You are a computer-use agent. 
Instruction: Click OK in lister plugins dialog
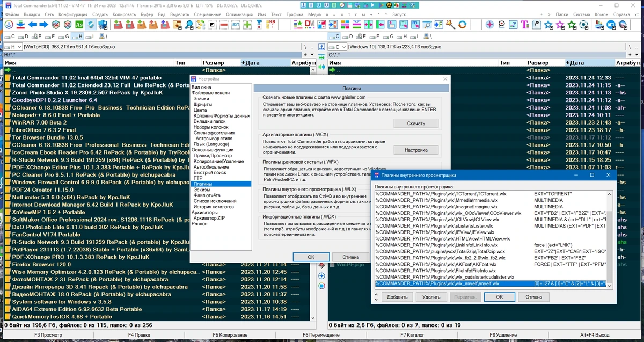[499, 297]
